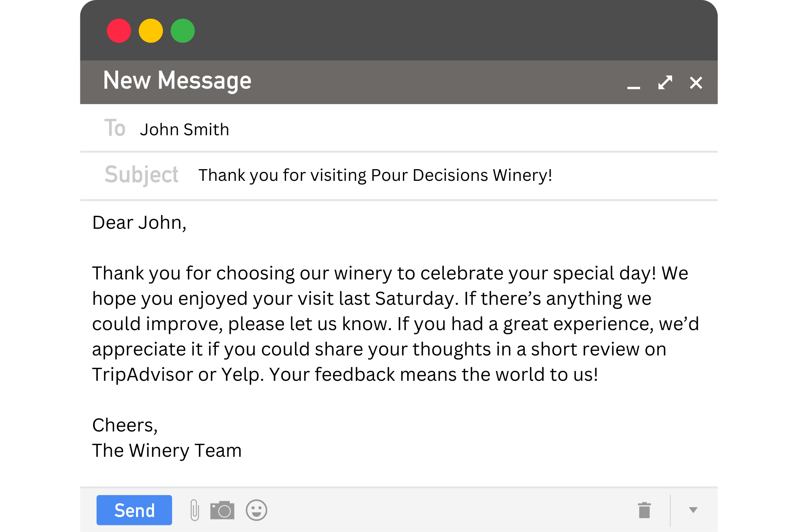This screenshot has width=798, height=532.
Task: Send the email to John Smith
Action: [x=134, y=510]
